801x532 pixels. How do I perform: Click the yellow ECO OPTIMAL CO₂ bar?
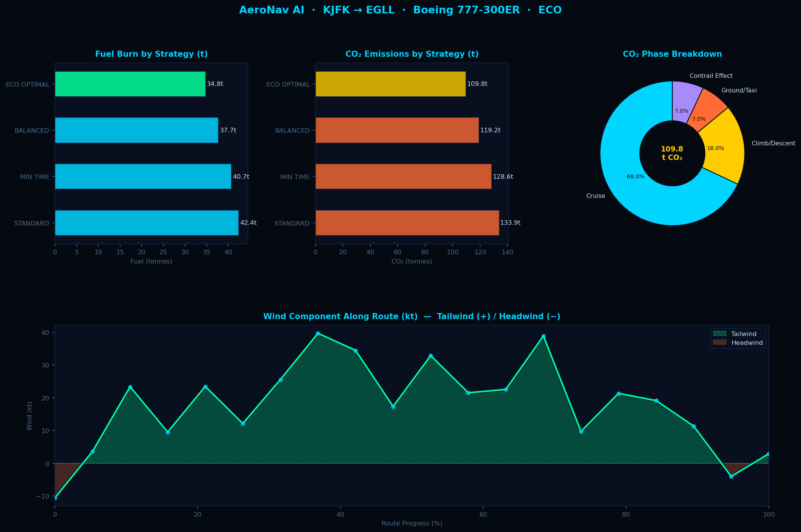pos(390,84)
